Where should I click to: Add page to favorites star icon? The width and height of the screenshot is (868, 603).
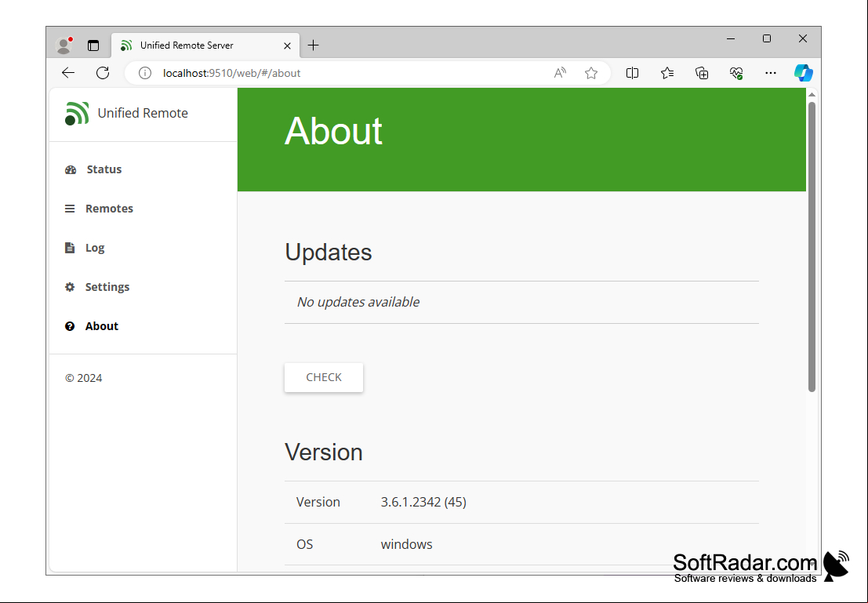coord(591,73)
